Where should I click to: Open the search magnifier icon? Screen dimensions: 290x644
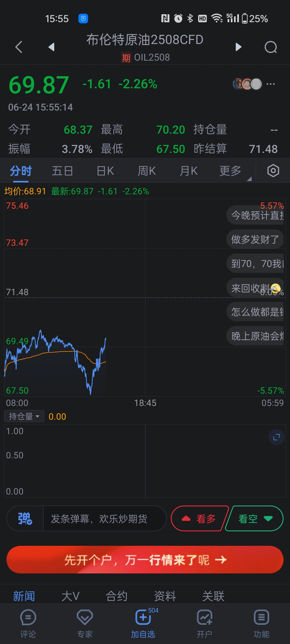[271, 47]
